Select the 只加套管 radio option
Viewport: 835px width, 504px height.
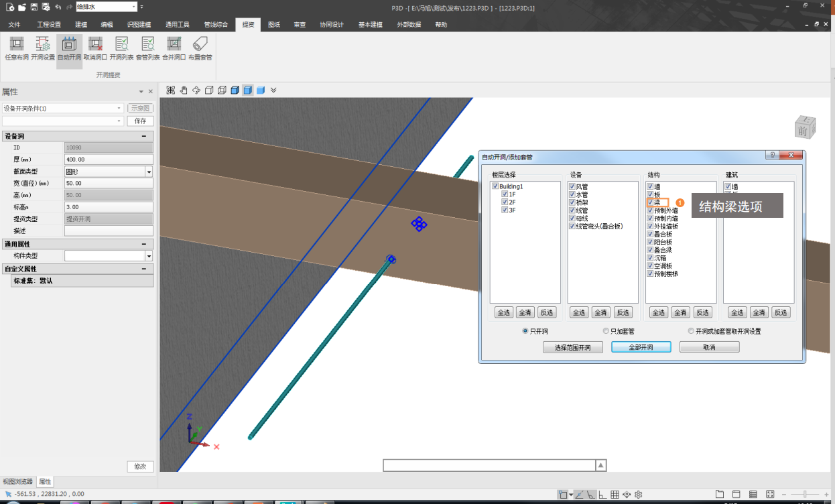click(606, 331)
